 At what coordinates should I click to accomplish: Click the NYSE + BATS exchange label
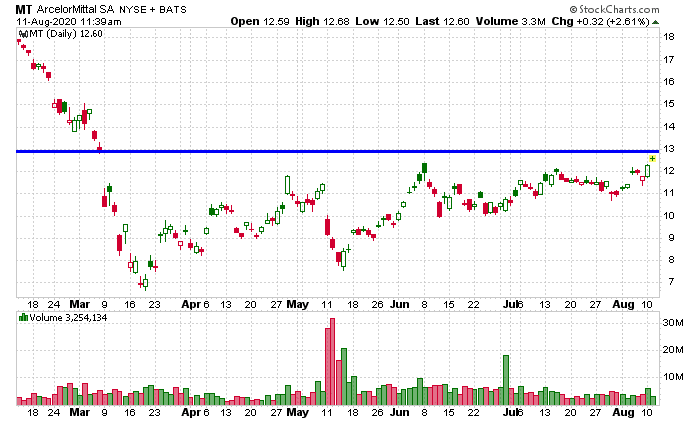[153, 9]
